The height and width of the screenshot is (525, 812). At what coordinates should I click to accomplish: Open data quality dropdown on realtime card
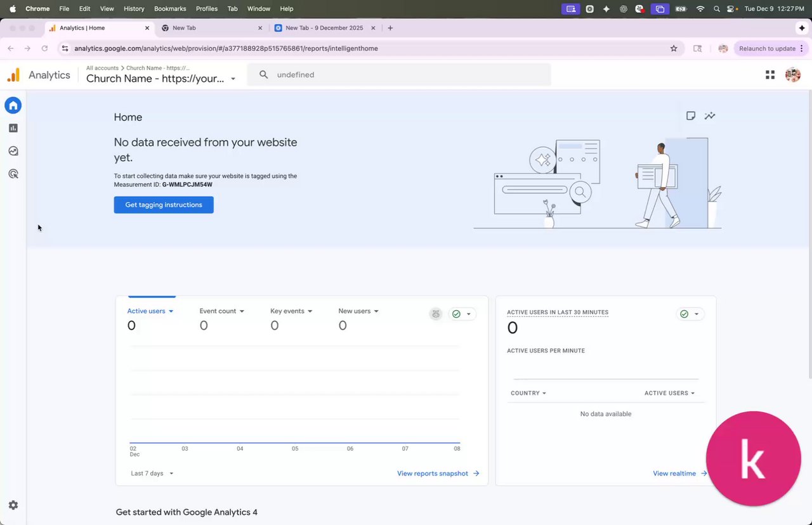690,314
